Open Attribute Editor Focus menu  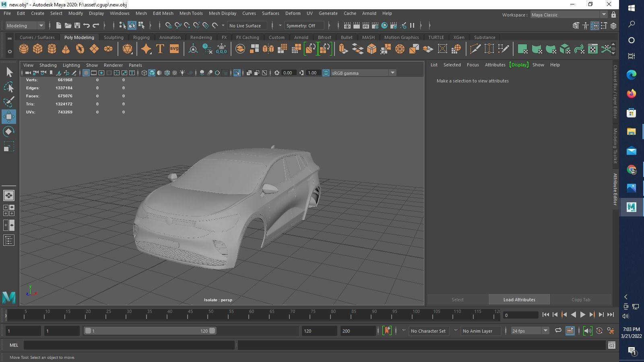pyautogui.click(x=473, y=65)
